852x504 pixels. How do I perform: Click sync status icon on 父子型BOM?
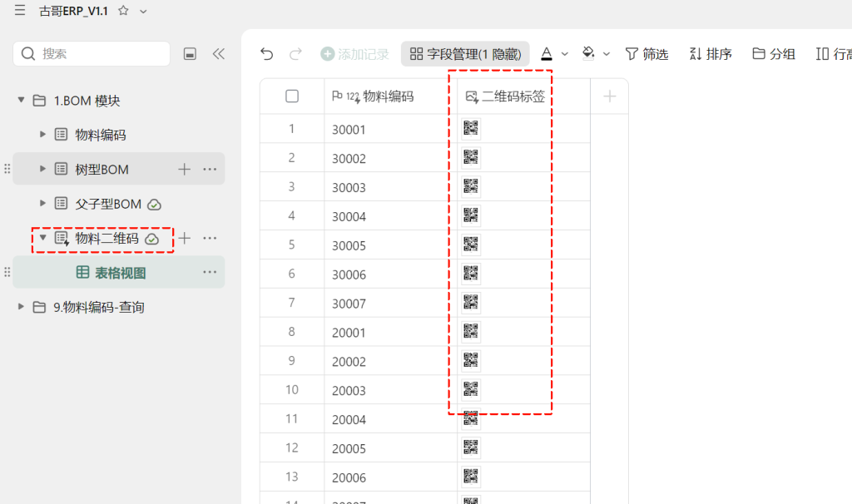[154, 205]
